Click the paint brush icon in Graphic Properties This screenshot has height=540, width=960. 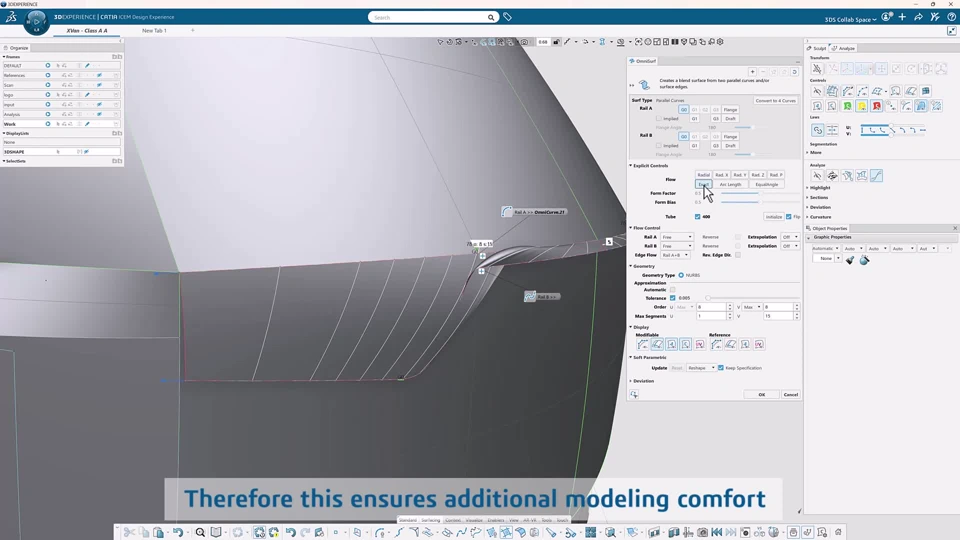[850, 260]
